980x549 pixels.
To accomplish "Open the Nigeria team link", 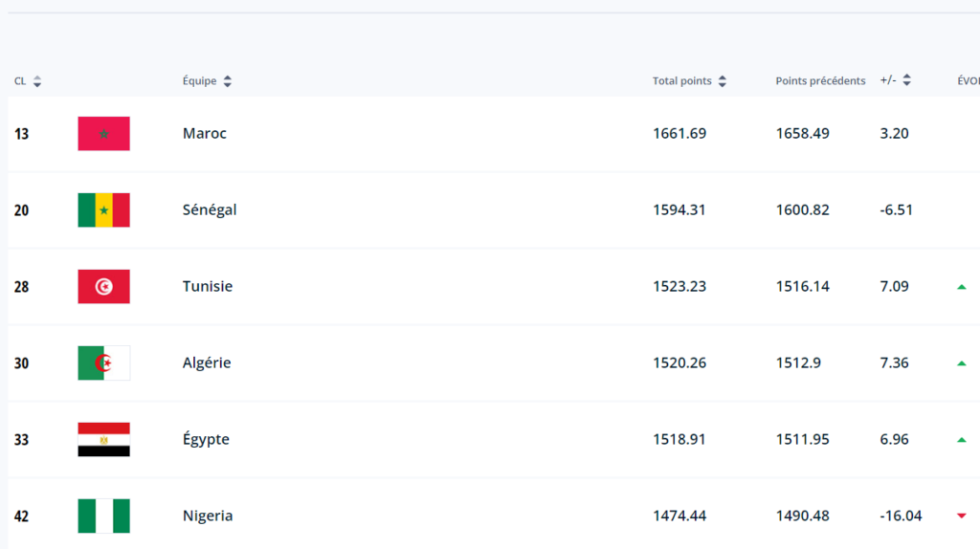I will tap(208, 516).
